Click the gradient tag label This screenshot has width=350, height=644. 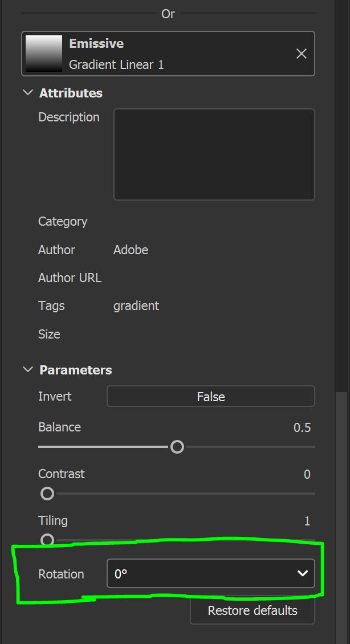click(x=136, y=305)
